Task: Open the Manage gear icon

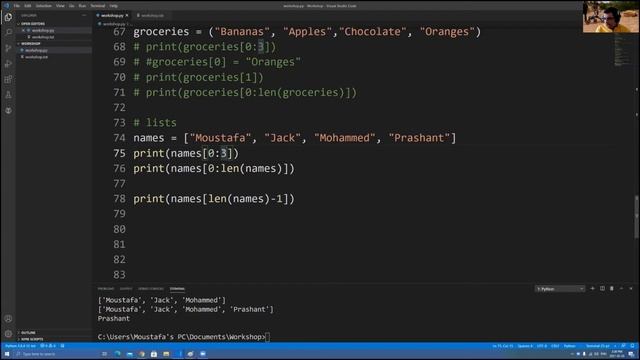Action: (x=8, y=334)
